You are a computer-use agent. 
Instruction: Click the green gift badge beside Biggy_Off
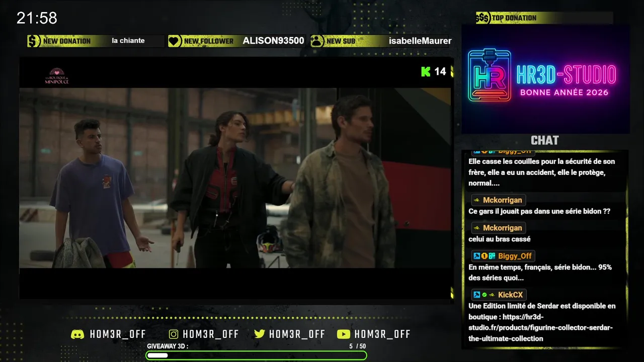pyautogui.click(x=492, y=256)
